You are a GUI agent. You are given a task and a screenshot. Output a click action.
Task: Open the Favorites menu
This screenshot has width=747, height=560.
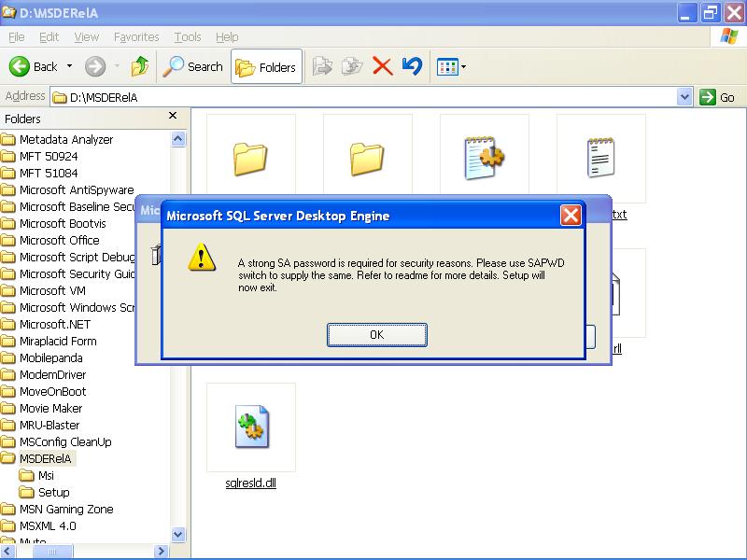(x=136, y=37)
